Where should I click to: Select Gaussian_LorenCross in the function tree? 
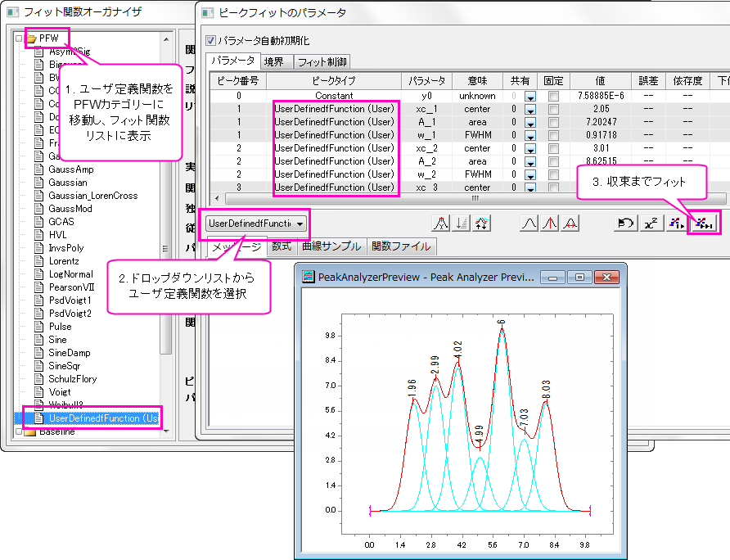[92, 196]
